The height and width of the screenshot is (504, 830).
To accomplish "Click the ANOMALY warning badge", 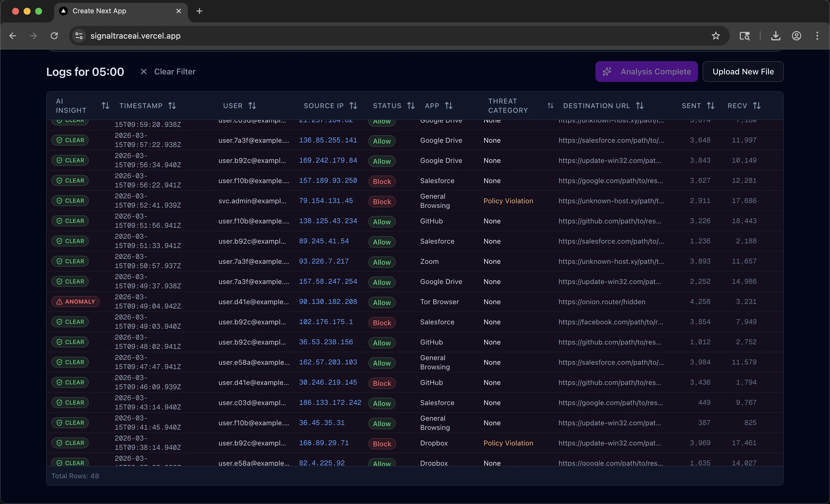I will 76,301.
